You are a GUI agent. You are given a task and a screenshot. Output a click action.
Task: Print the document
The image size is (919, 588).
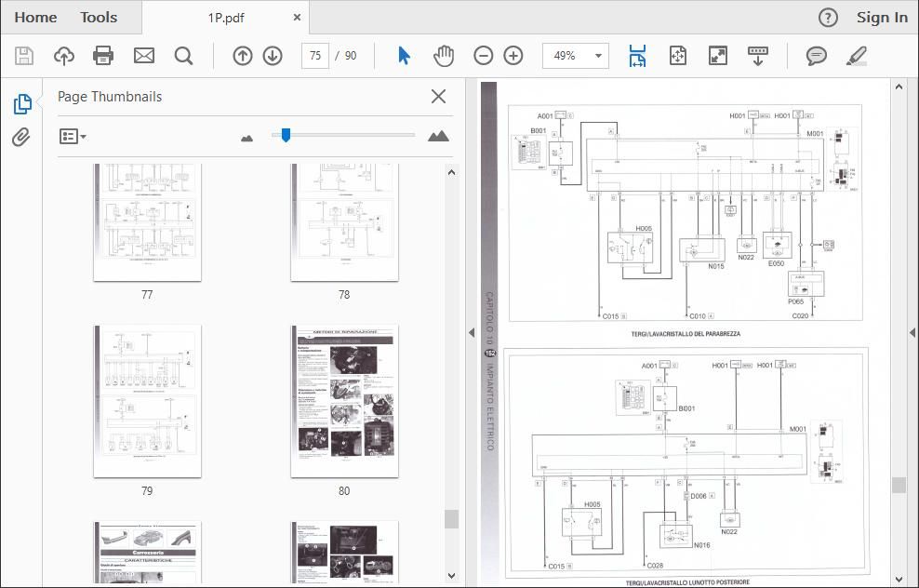[103, 56]
